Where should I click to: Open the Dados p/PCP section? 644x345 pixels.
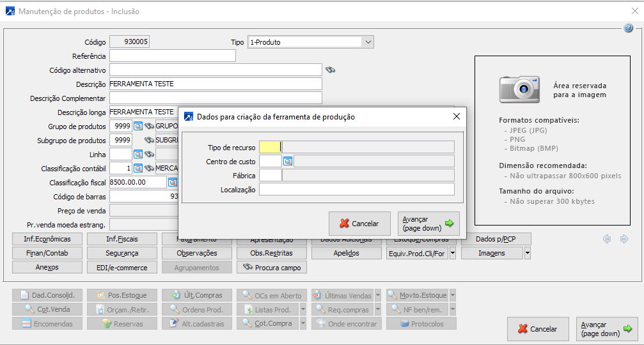(496, 239)
